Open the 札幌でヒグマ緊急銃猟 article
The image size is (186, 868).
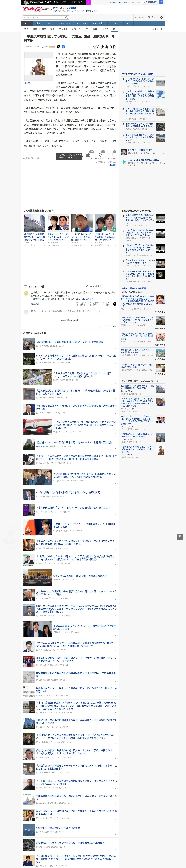(x=58, y=827)
